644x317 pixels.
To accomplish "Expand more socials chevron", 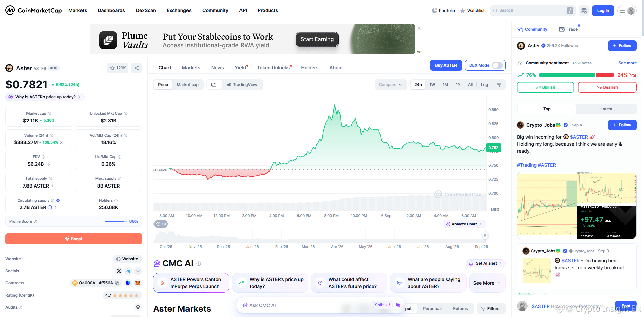I will pyautogui.click(x=138, y=271).
